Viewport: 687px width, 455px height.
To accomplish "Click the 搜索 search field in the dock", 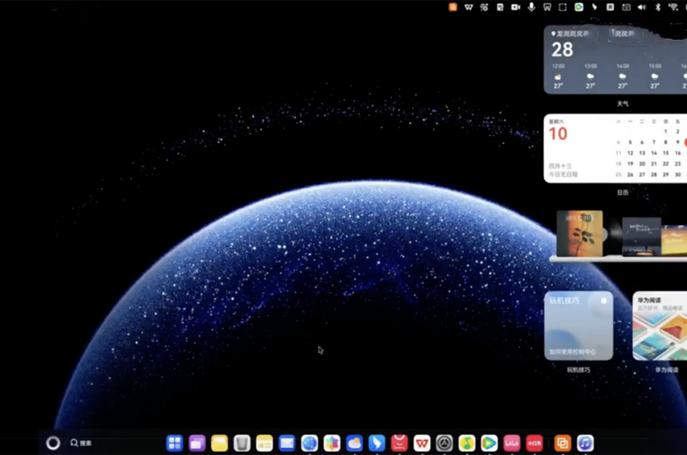I will 81,443.
